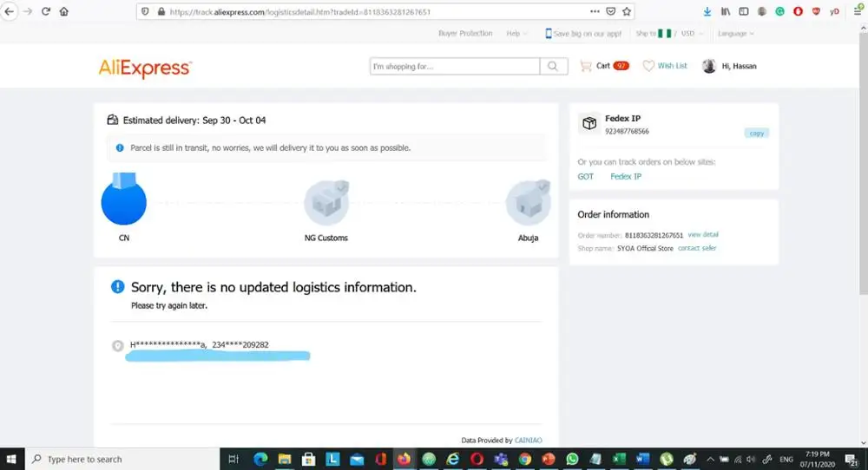Click Save big on our app link
The height and width of the screenshot is (470, 868).
583,33
